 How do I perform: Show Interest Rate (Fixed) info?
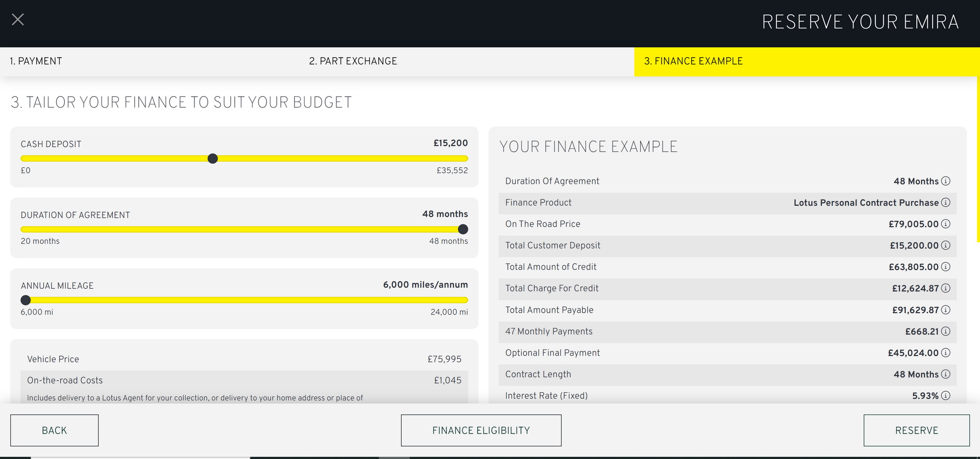(x=945, y=396)
